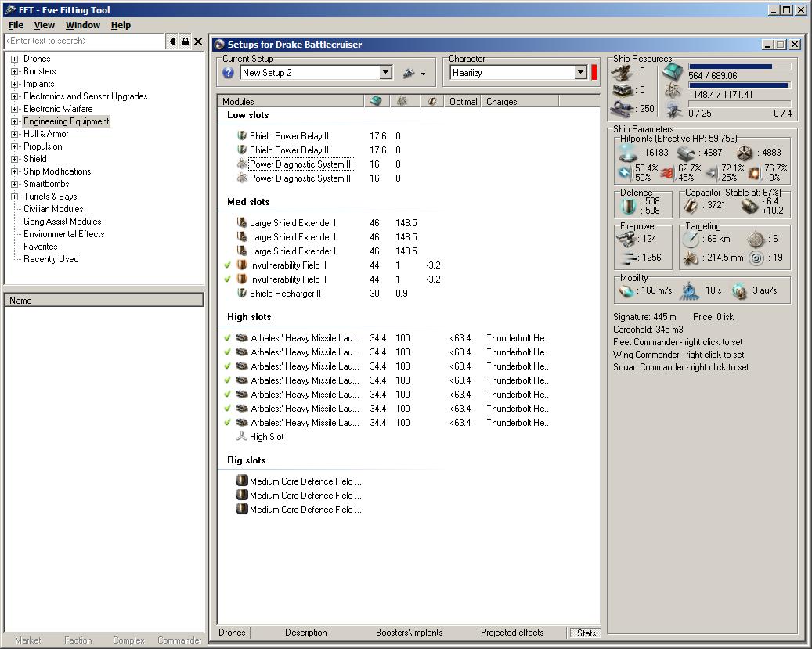Toggle the second Arbalest Heavy Missile Launcher checkmark
812x649 pixels.
point(227,352)
